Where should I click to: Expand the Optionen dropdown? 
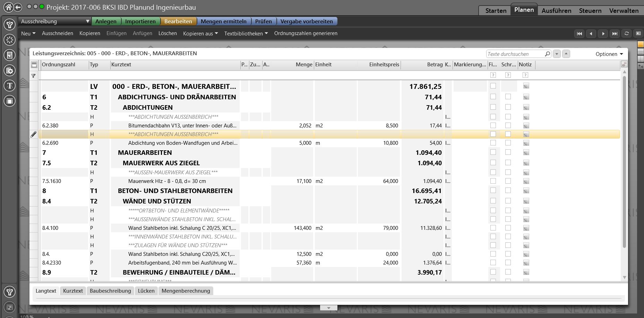point(609,54)
